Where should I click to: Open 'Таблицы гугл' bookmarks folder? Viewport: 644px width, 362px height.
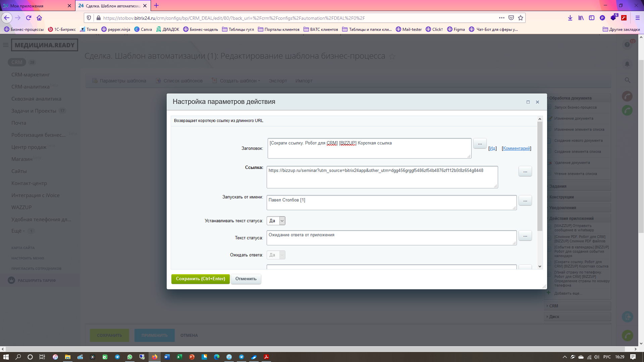[x=238, y=29]
